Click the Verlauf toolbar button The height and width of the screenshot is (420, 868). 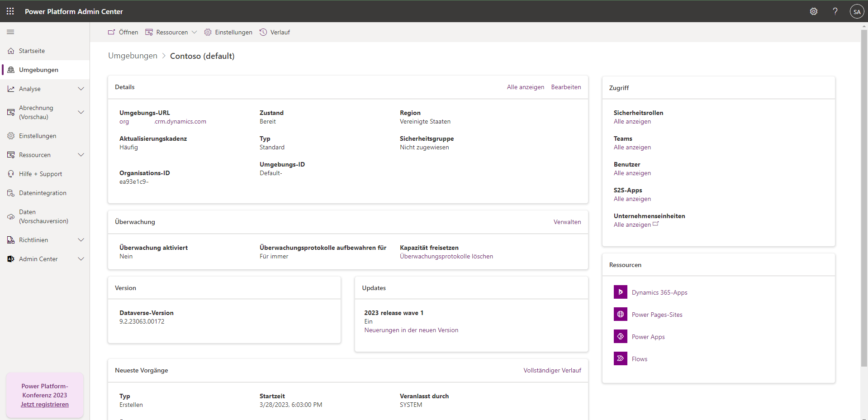click(x=275, y=32)
